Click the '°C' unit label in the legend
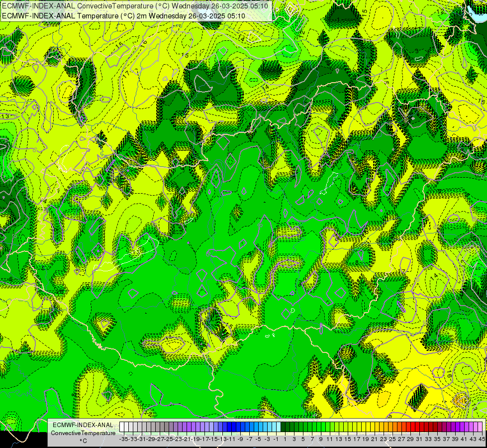Screen dimensions: 487x448 (83, 441)
